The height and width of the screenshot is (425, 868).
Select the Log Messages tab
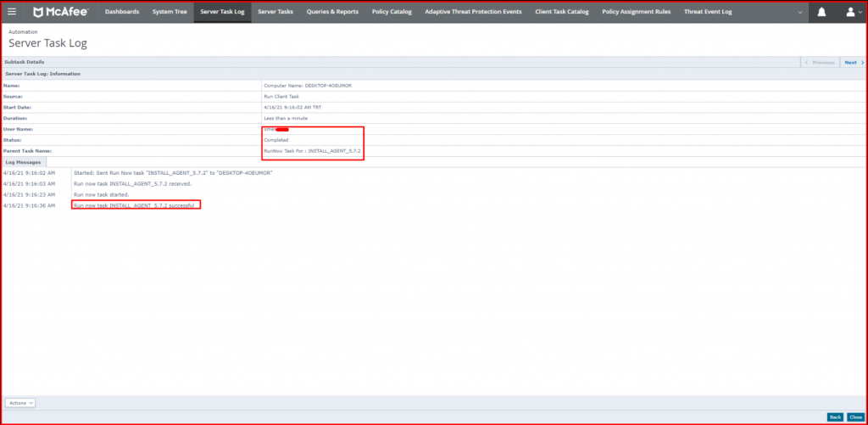point(23,162)
